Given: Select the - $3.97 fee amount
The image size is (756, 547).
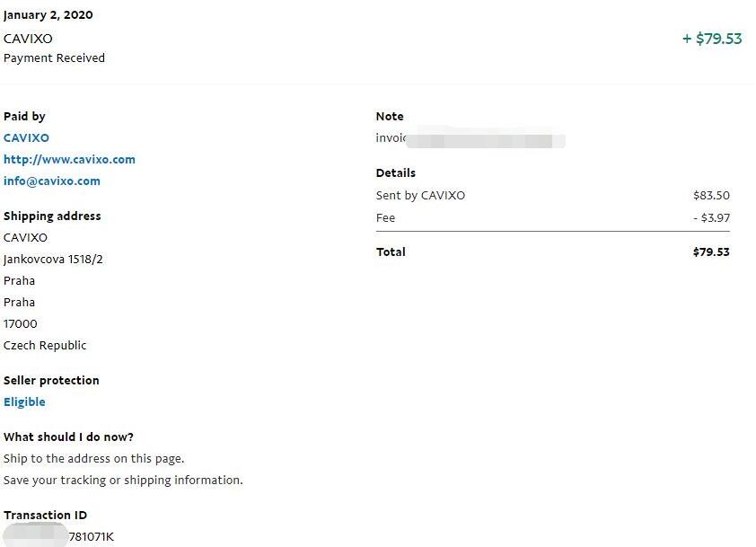Looking at the screenshot, I should [712, 218].
